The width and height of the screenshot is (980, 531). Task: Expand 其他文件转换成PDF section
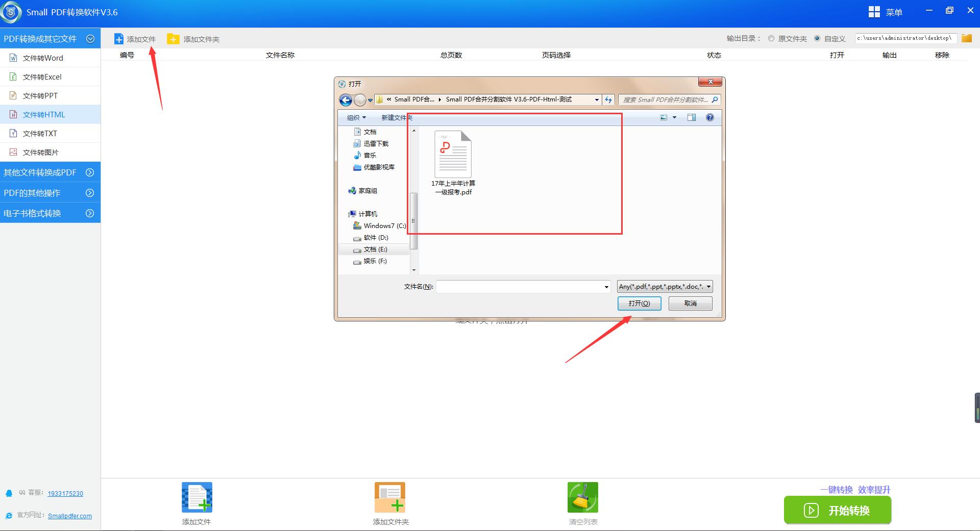click(x=90, y=172)
